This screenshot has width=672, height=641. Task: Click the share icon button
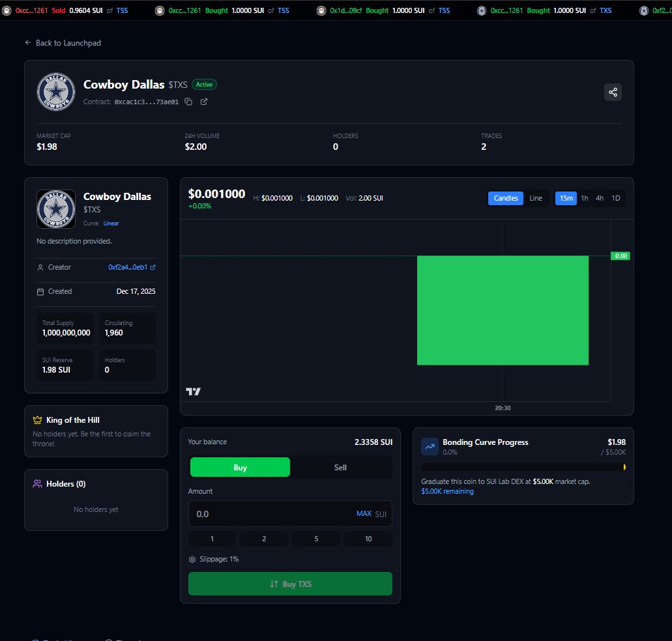[613, 92]
